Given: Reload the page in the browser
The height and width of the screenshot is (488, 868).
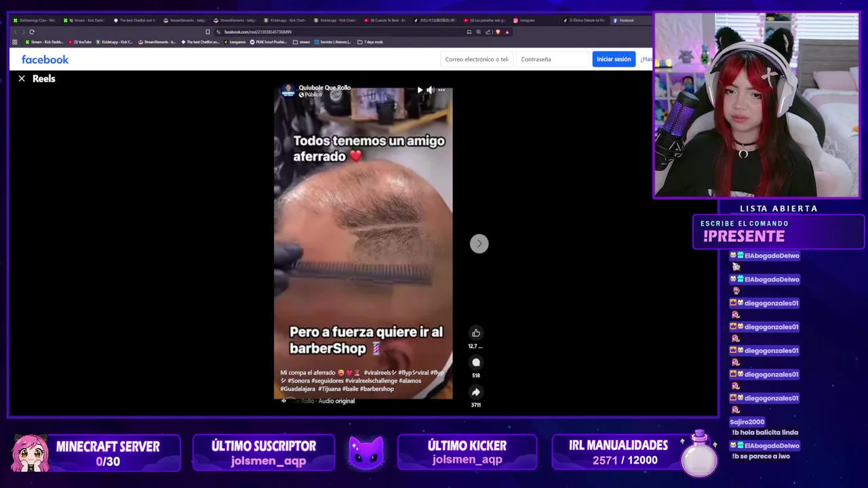Looking at the screenshot, I should (x=31, y=32).
